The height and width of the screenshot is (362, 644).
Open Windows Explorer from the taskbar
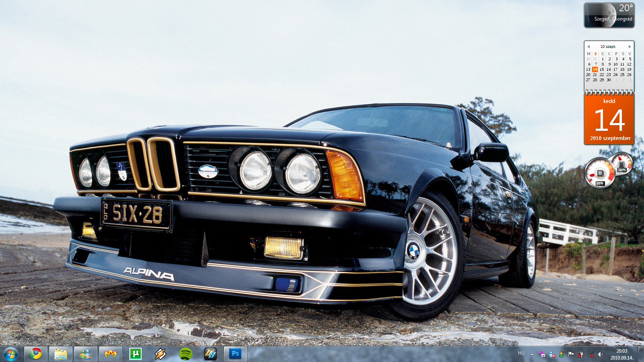click(x=61, y=354)
